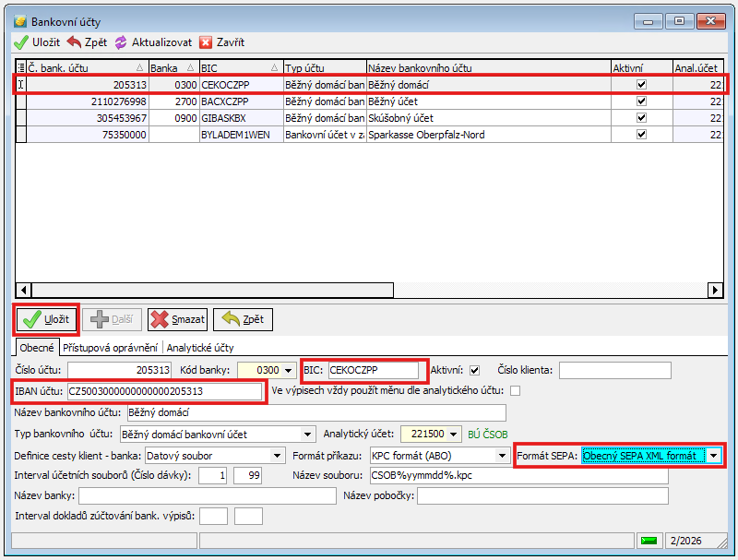Click the horizontal scrollbar right arrow

point(714,290)
